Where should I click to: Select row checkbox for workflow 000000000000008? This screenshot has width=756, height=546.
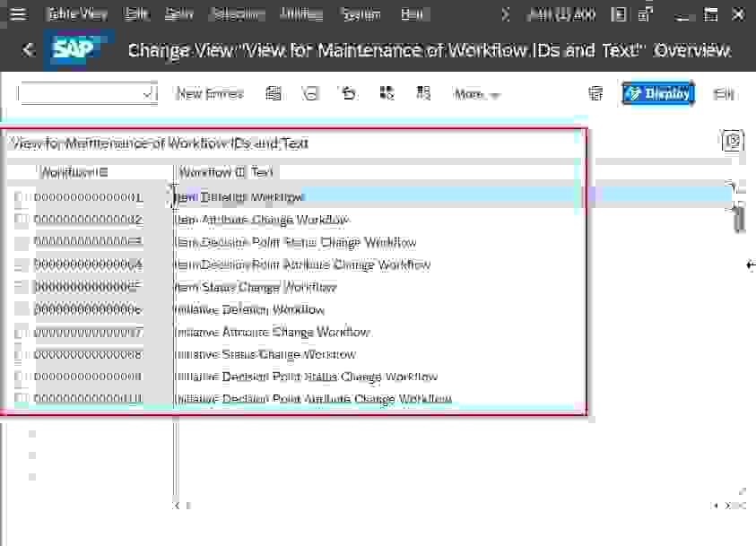tap(21, 354)
